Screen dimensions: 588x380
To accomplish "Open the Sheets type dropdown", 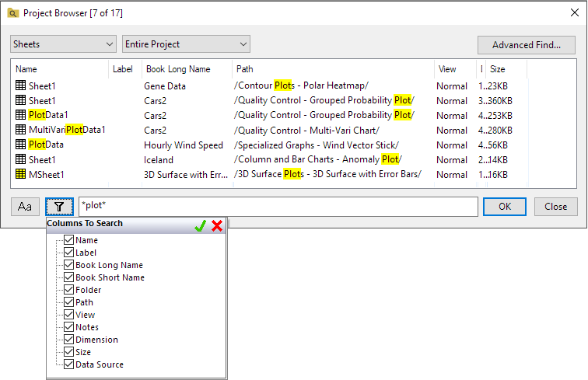I will coord(64,45).
